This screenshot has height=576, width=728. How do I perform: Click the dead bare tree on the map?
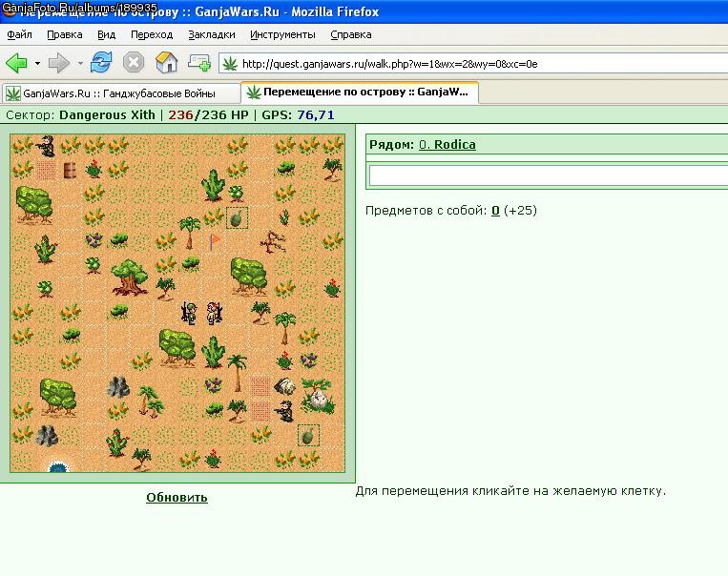273,241
